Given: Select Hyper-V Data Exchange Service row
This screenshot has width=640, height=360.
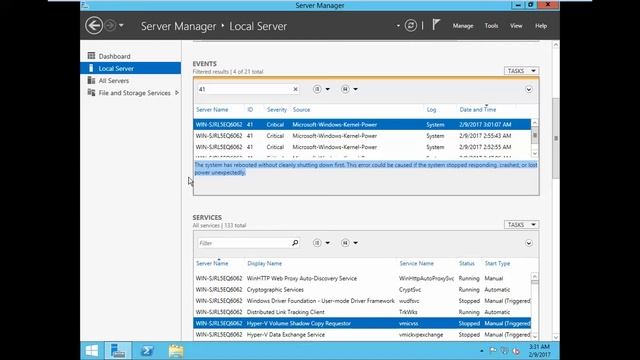Looking at the screenshot, I should click(362, 335).
